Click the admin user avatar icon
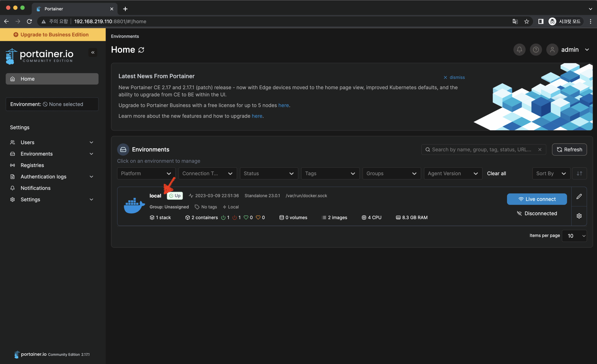 [x=552, y=50]
